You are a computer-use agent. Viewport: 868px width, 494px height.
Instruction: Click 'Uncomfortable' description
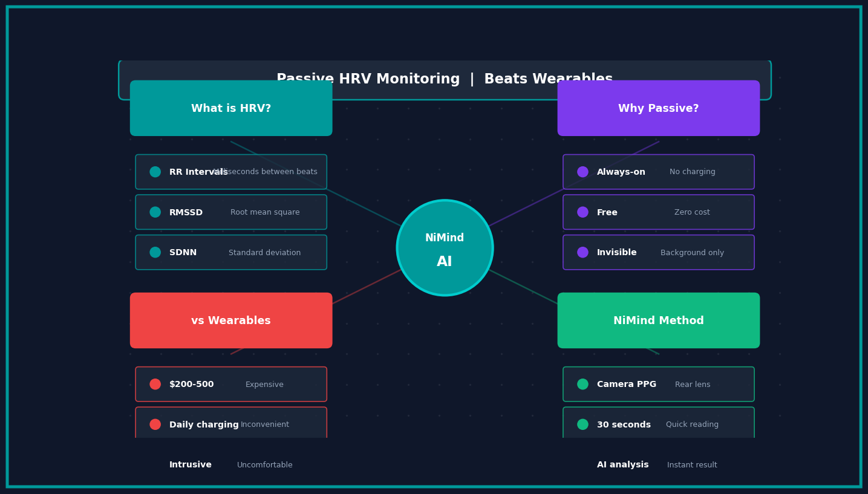click(x=265, y=465)
